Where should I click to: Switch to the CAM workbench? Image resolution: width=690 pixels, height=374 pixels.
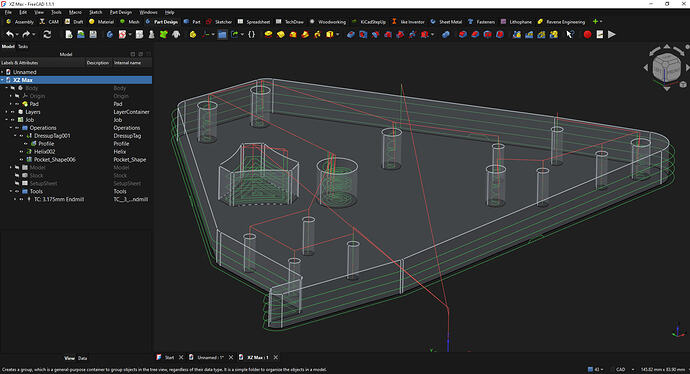coord(49,22)
